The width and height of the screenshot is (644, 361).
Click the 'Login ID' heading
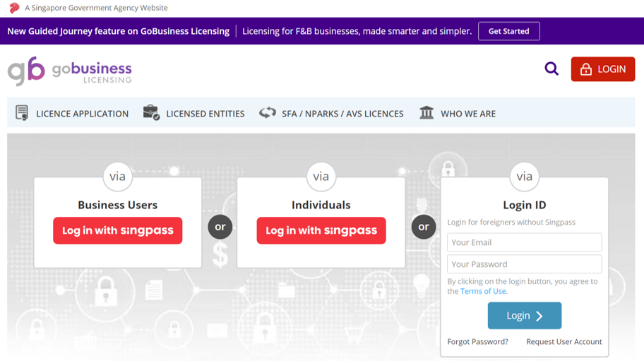tap(525, 205)
